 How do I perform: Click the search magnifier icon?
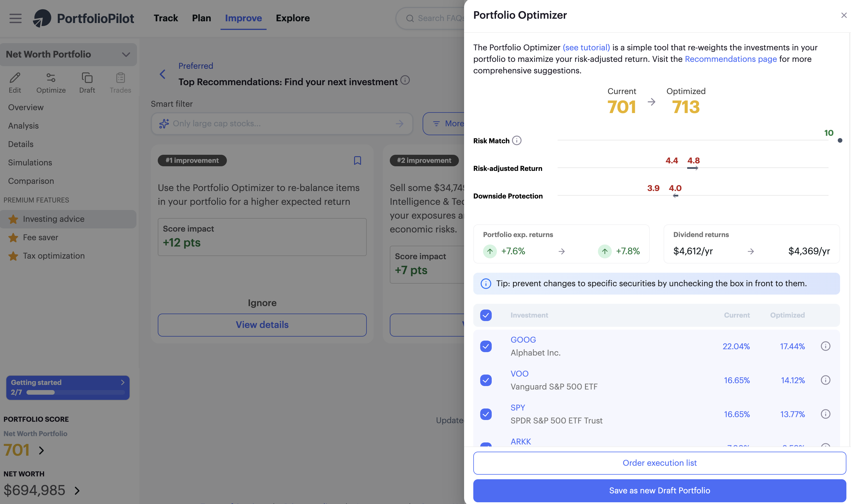(x=410, y=18)
